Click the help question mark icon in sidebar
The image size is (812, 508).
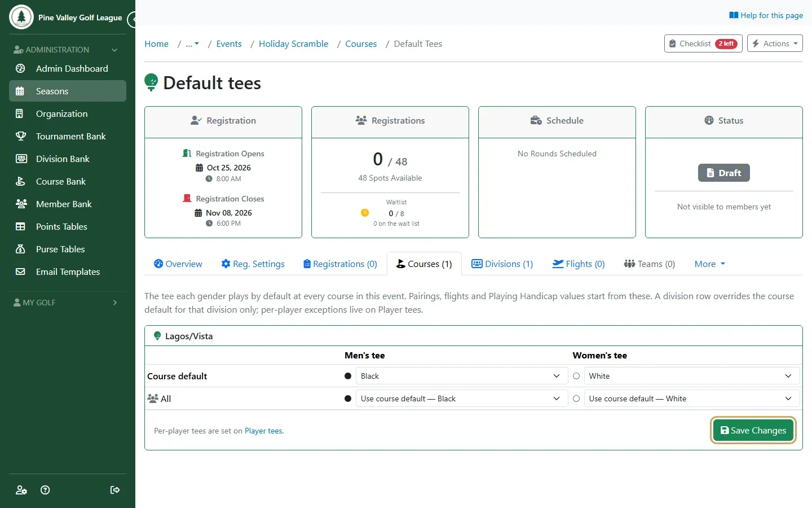pyautogui.click(x=45, y=490)
